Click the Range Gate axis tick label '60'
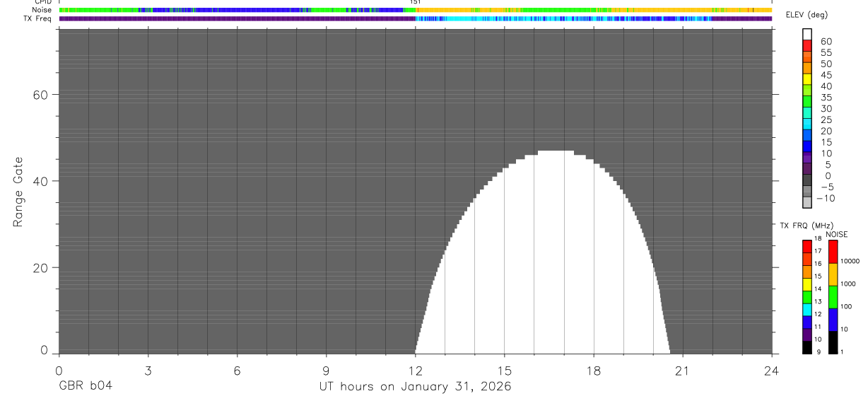Image resolution: width=868 pixels, height=401 pixels. pos(40,95)
